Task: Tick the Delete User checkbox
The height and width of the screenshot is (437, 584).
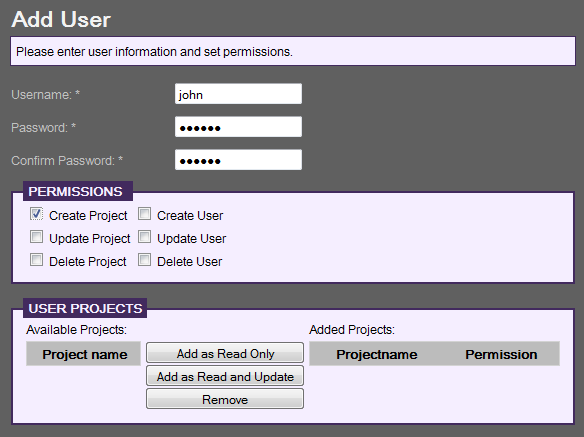Action: tap(145, 260)
